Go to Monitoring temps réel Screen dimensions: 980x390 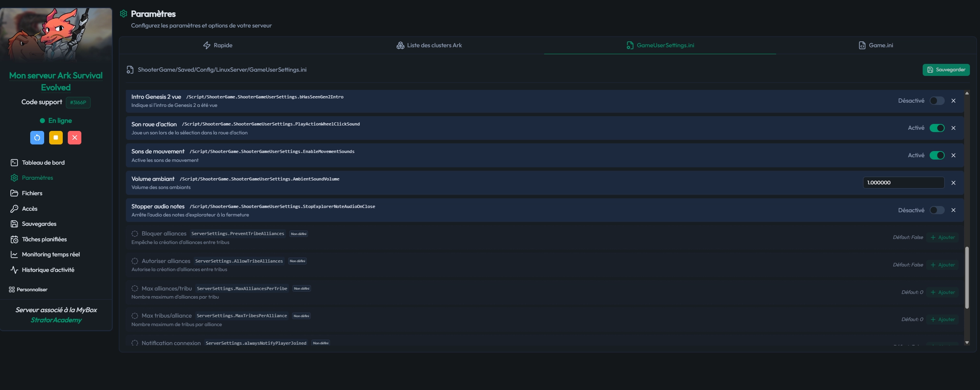(x=50, y=254)
